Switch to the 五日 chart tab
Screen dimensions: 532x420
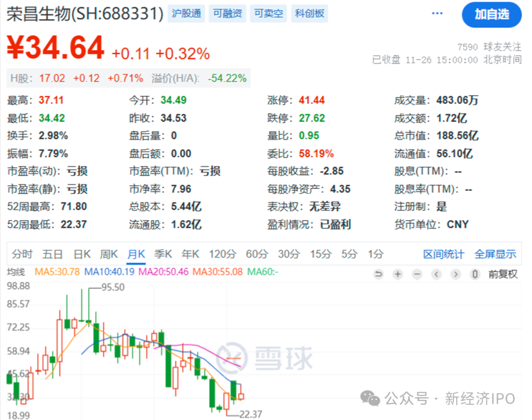pyautogui.click(x=52, y=254)
